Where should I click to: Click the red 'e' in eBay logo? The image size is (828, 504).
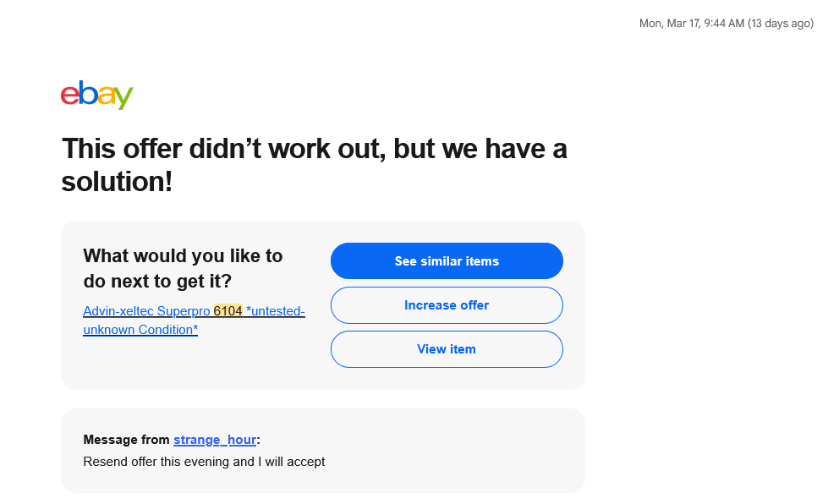(x=69, y=96)
